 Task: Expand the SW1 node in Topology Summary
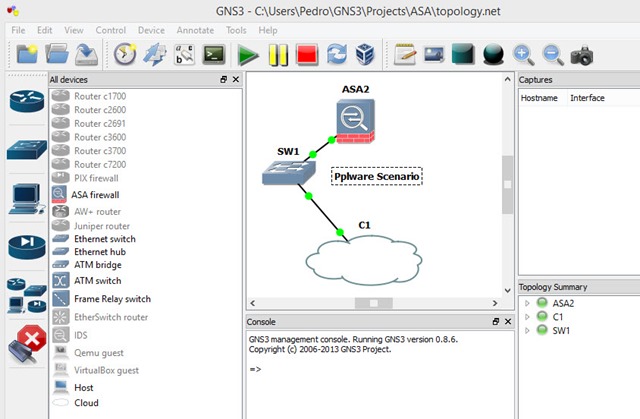click(527, 331)
